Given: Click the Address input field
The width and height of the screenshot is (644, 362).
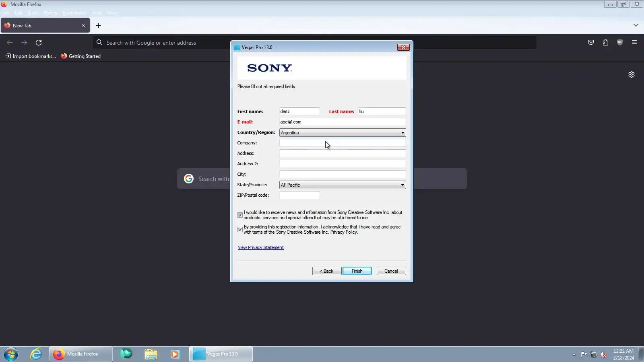Looking at the screenshot, I should pyautogui.click(x=343, y=153).
